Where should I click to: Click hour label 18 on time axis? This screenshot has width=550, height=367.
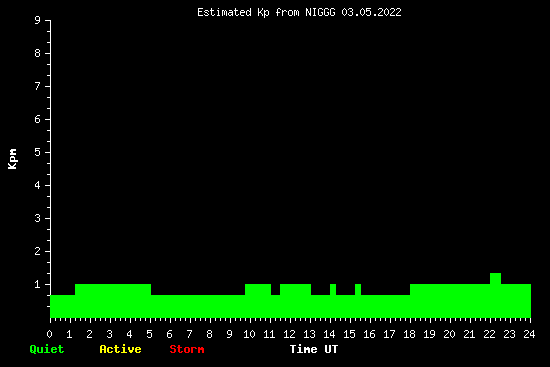[x=409, y=334]
